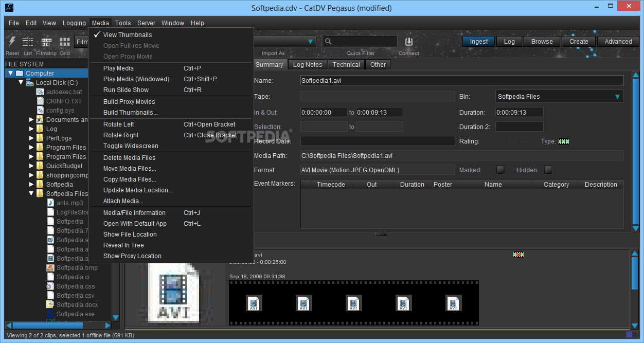The width and height of the screenshot is (644, 343).
Task: Switch to the Log Notes tab
Action: click(x=308, y=65)
